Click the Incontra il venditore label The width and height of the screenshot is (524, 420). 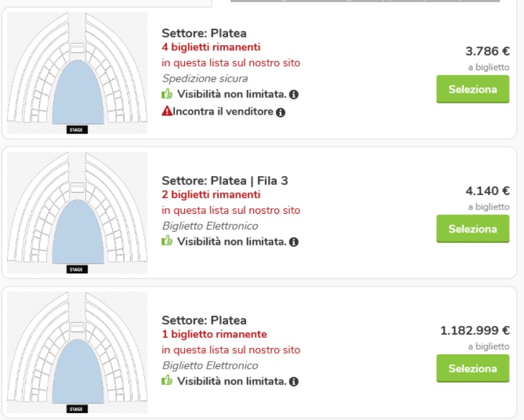pos(223,112)
